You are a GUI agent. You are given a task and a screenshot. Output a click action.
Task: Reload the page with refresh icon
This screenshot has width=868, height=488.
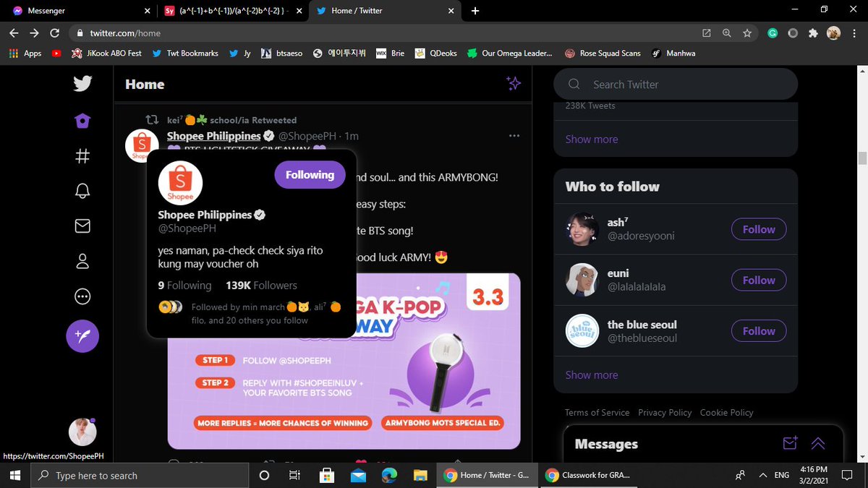(55, 33)
